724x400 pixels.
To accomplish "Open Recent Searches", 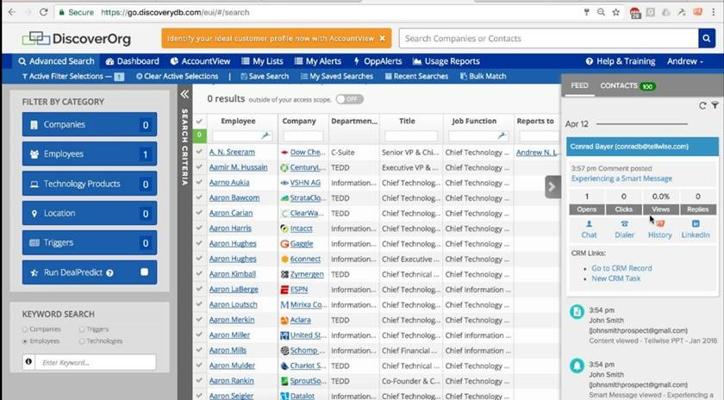I will click(x=416, y=76).
